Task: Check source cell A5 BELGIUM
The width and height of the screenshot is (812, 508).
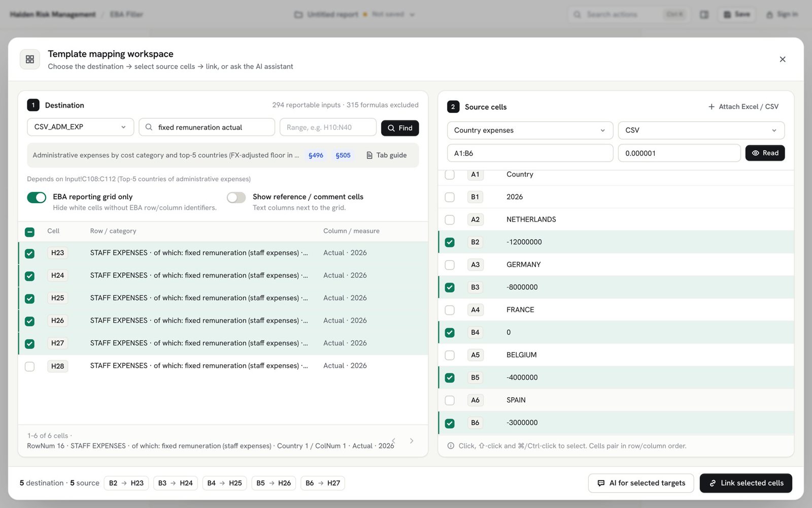Action: (450, 355)
